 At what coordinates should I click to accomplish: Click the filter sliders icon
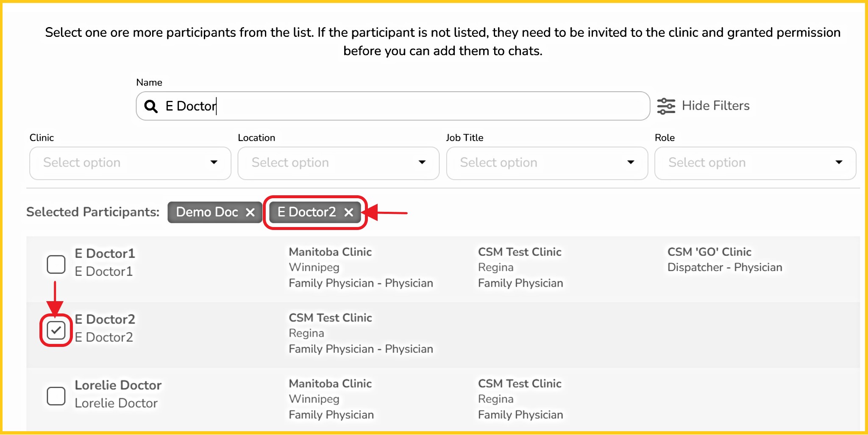coord(666,106)
